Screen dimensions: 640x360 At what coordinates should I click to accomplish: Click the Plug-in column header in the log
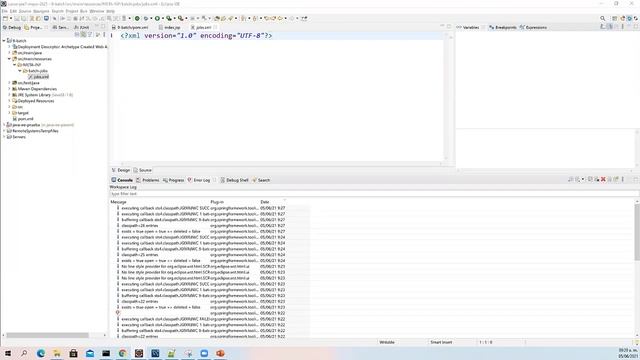[x=217, y=202]
